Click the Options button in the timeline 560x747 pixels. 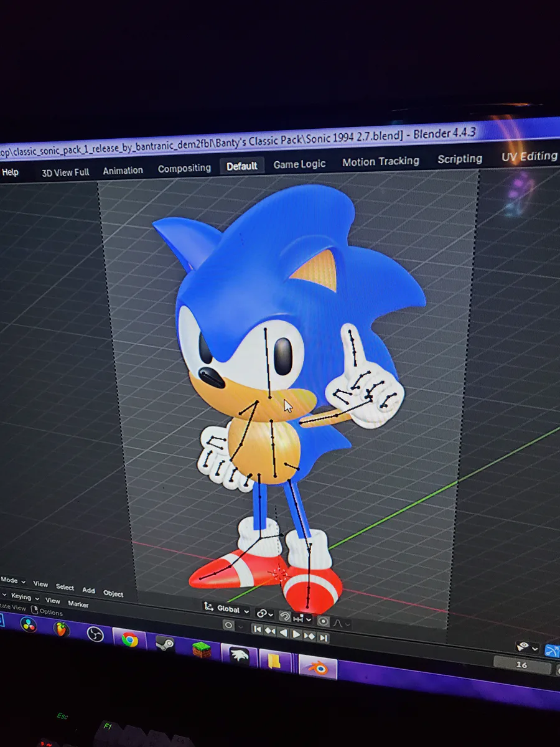(x=47, y=612)
